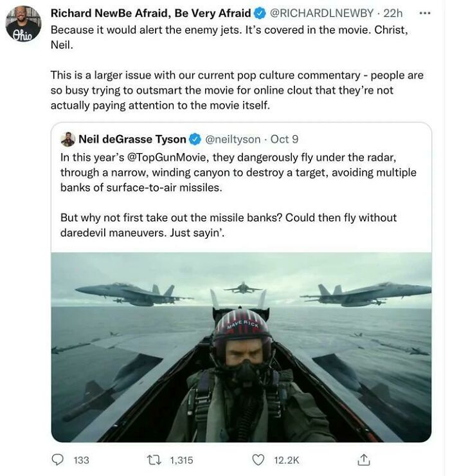450x476 pixels.
Task: Click the Richard NewBe Afraid display name
Action: tap(150, 14)
